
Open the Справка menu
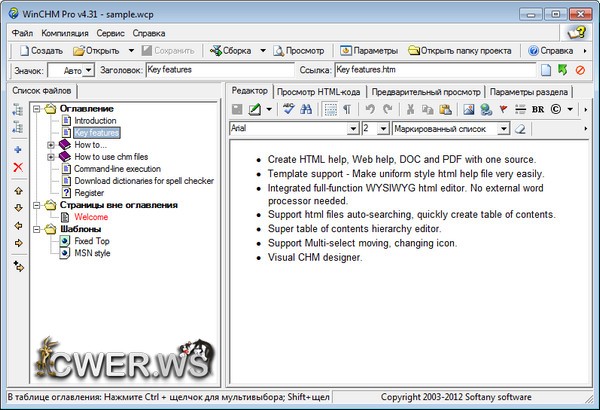point(149,33)
